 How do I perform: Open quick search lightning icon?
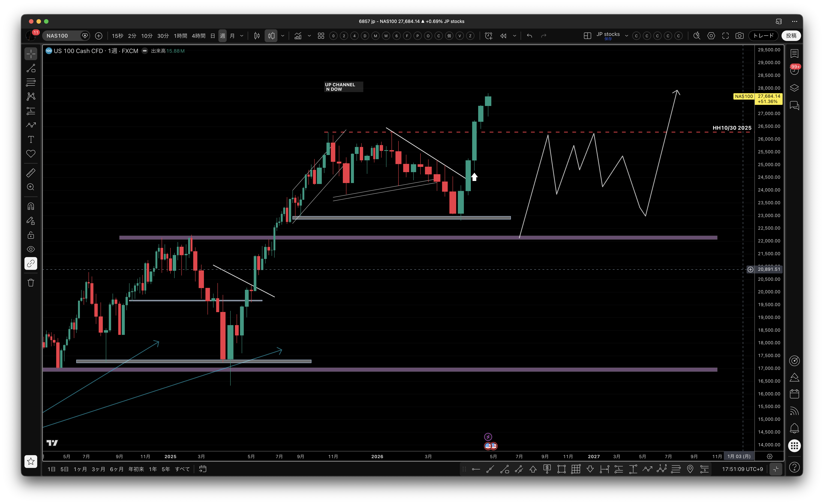[697, 36]
